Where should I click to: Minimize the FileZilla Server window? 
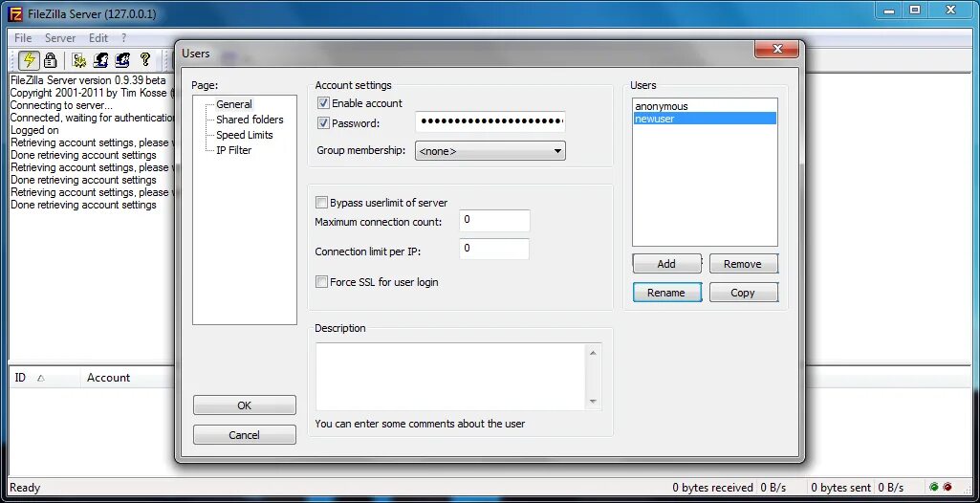pyautogui.click(x=889, y=11)
